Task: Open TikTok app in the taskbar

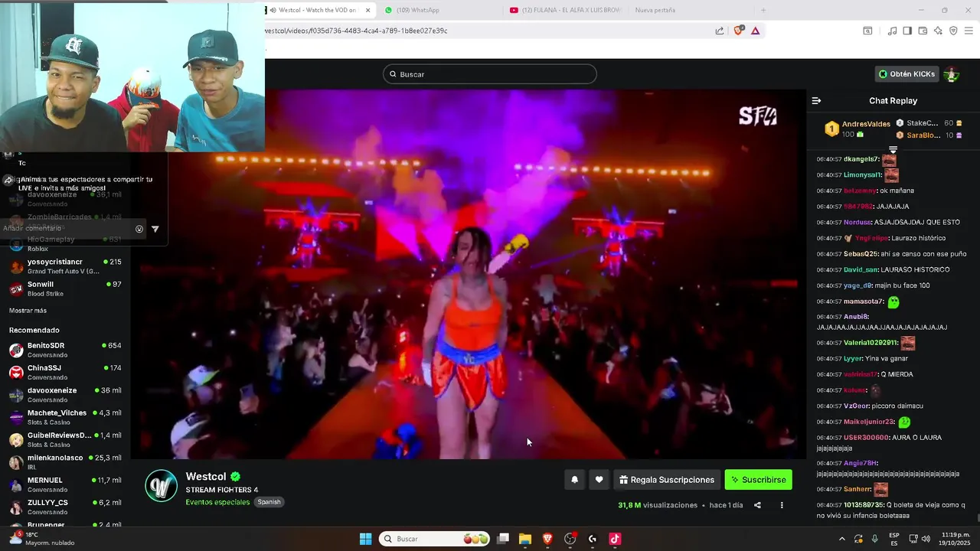Action: 614,539
